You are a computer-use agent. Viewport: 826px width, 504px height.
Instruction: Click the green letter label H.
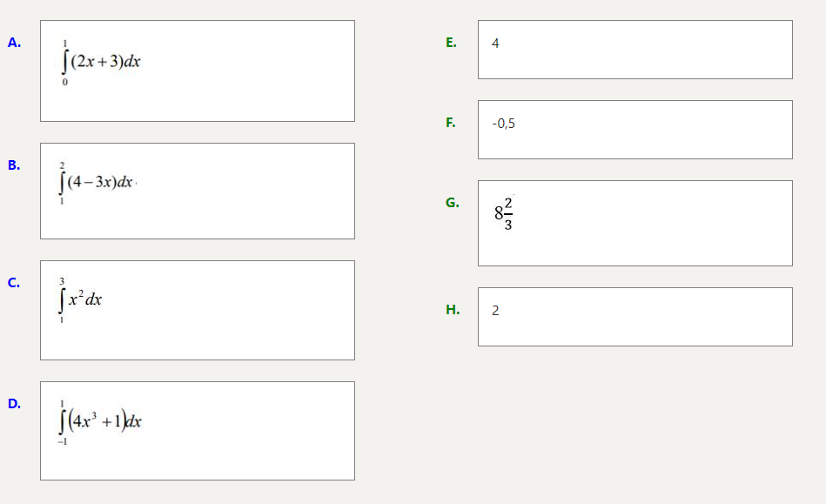453,310
